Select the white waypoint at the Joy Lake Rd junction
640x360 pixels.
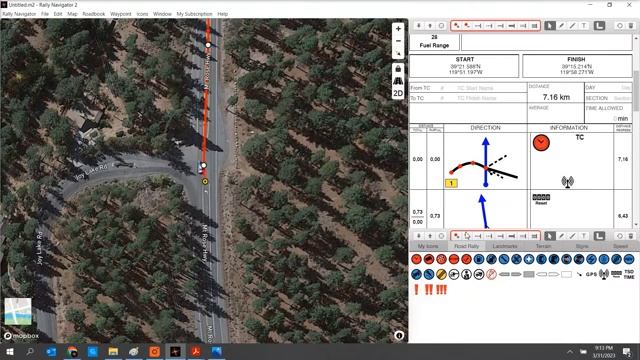coord(203,165)
